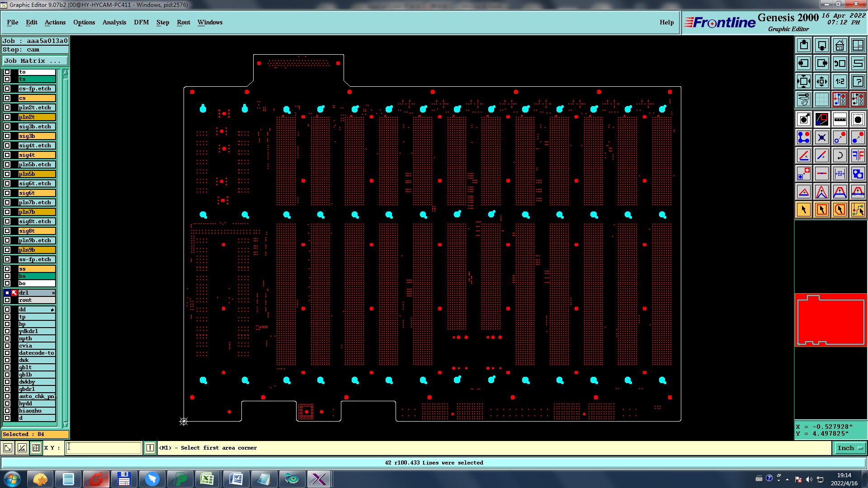Select the biaozhu layer name
The height and width of the screenshot is (488, 868).
[x=37, y=411]
